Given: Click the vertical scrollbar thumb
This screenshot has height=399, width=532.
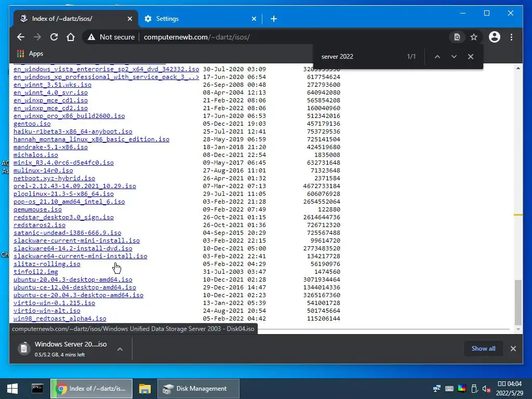Looking at the screenshot, I should click(x=518, y=302).
